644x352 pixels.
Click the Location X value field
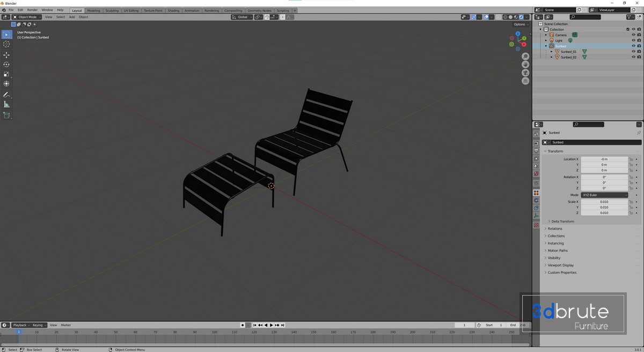click(x=604, y=159)
